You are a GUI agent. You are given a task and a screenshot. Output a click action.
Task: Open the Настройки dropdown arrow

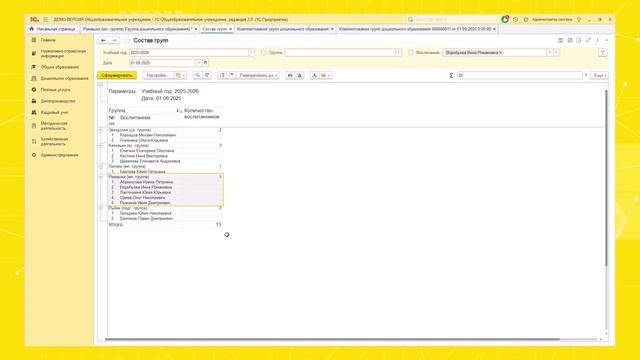click(x=184, y=76)
